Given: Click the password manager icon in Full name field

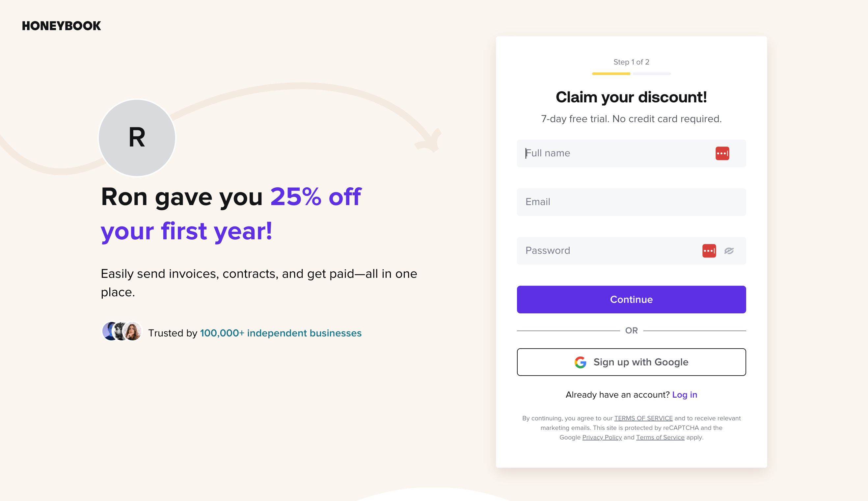Looking at the screenshot, I should coord(722,153).
